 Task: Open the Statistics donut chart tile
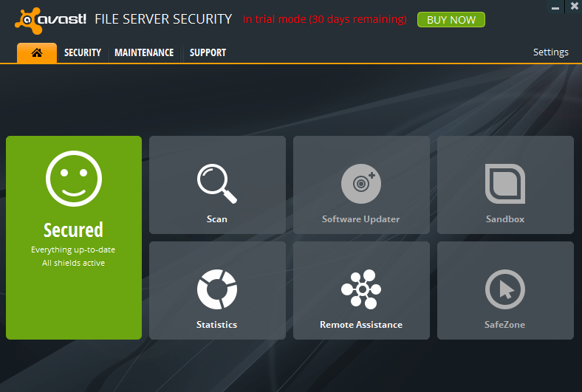217,290
